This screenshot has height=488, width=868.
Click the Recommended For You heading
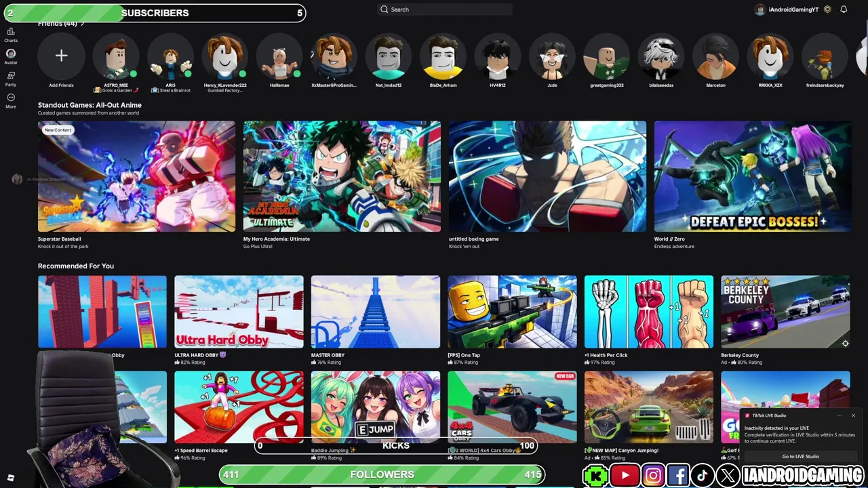(76, 266)
